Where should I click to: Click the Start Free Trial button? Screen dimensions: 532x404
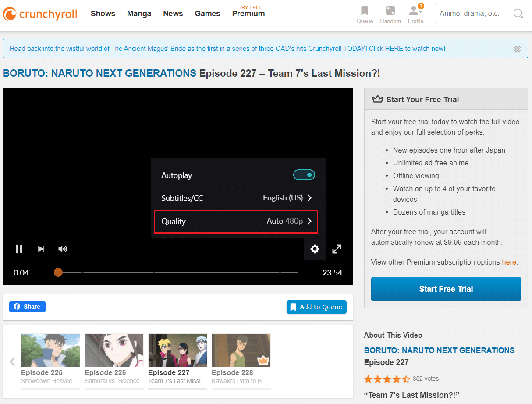[446, 289]
